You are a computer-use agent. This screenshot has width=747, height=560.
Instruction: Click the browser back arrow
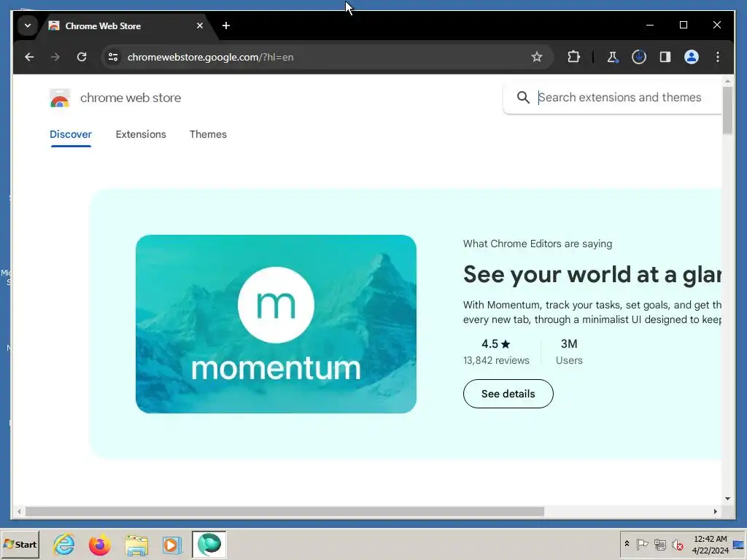tap(29, 57)
